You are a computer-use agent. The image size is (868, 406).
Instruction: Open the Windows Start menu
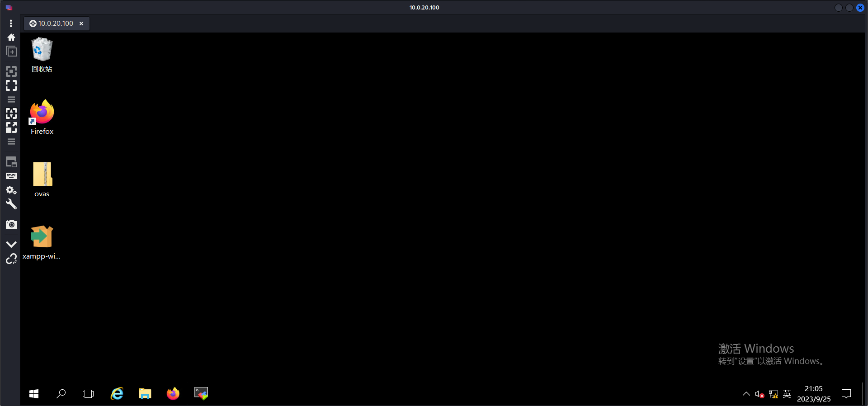[x=34, y=394]
